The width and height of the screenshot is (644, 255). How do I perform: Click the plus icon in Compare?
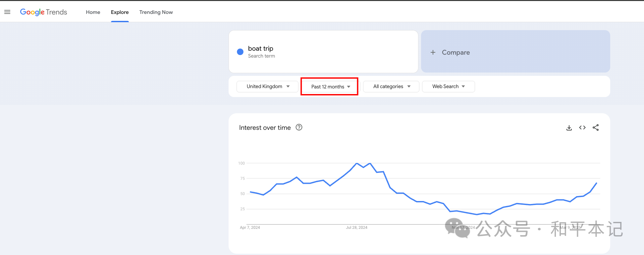(433, 52)
